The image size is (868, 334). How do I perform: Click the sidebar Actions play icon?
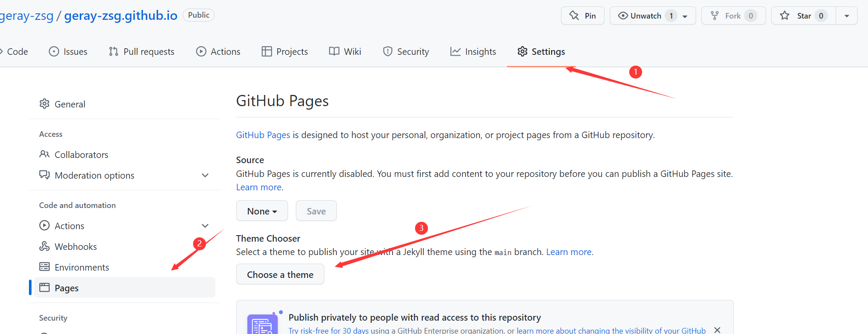point(44,225)
